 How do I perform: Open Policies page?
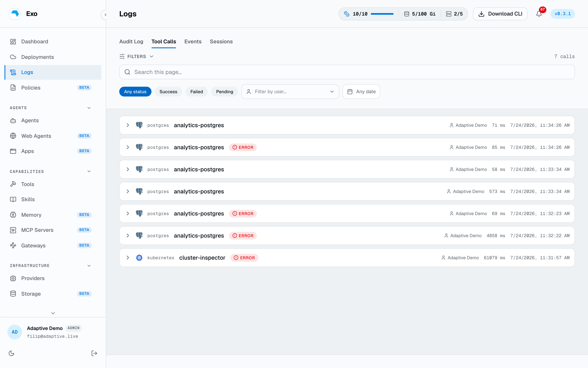pos(53,88)
